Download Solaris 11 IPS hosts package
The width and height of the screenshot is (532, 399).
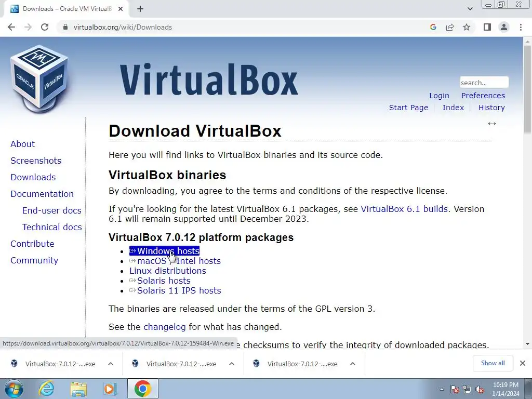pyautogui.click(x=175, y=290)
